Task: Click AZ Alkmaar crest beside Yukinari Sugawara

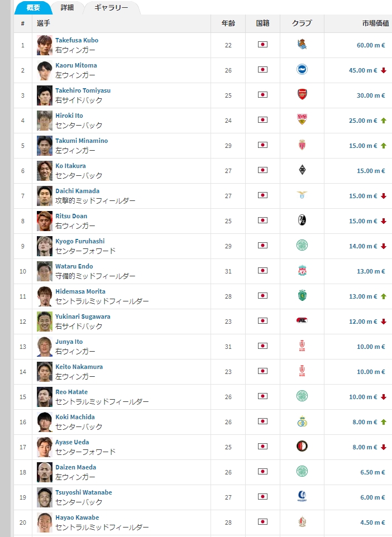Action: point(302,321)
